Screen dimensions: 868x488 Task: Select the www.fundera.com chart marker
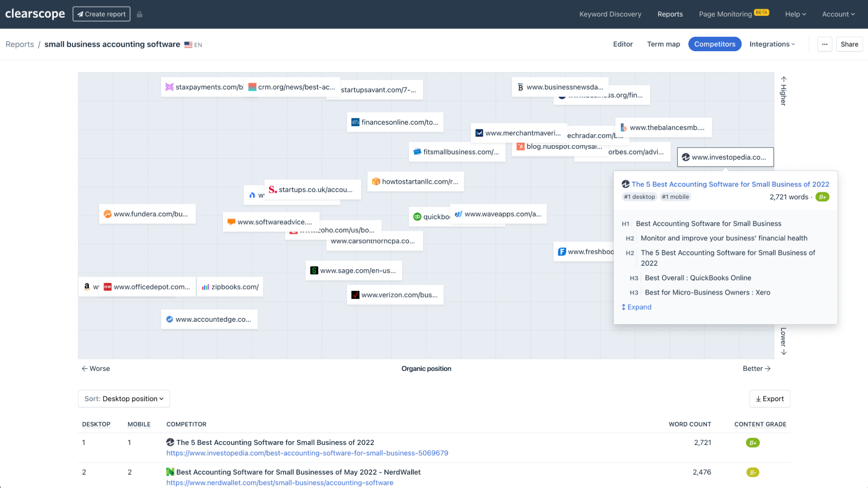coord(147,214)
